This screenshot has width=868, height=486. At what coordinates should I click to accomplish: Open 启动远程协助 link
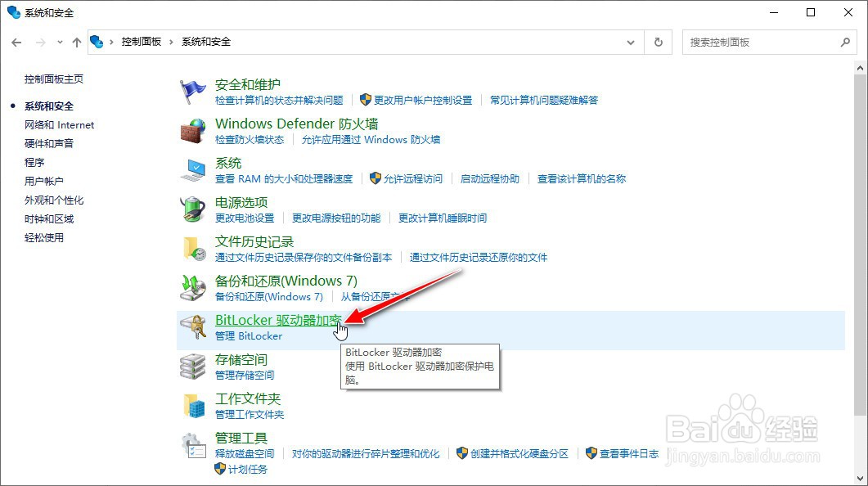[490, 179]
